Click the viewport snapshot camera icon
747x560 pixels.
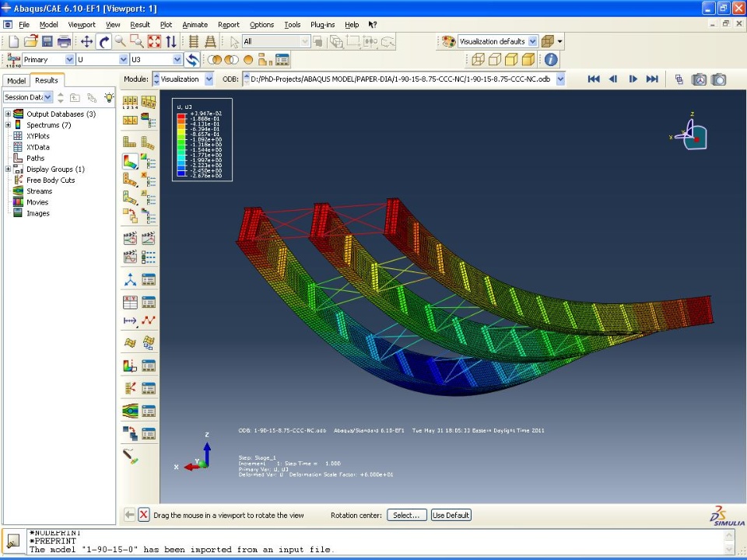[718, 79]
